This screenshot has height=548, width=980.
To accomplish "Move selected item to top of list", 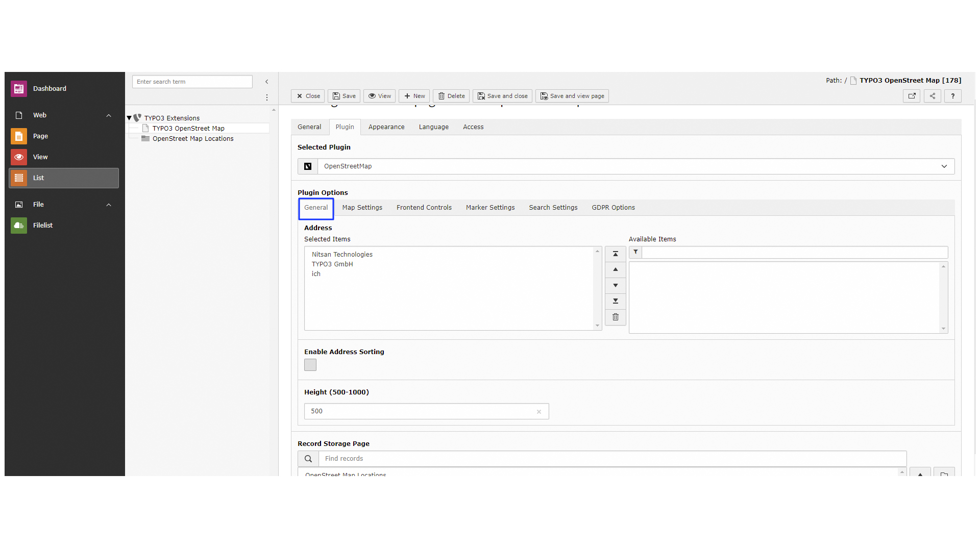I will coord(615,254).
